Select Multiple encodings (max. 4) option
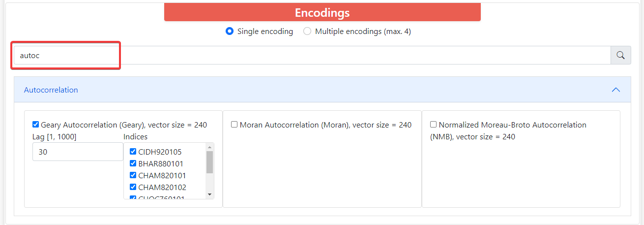The image size is (644, 225). coord(307,32)
